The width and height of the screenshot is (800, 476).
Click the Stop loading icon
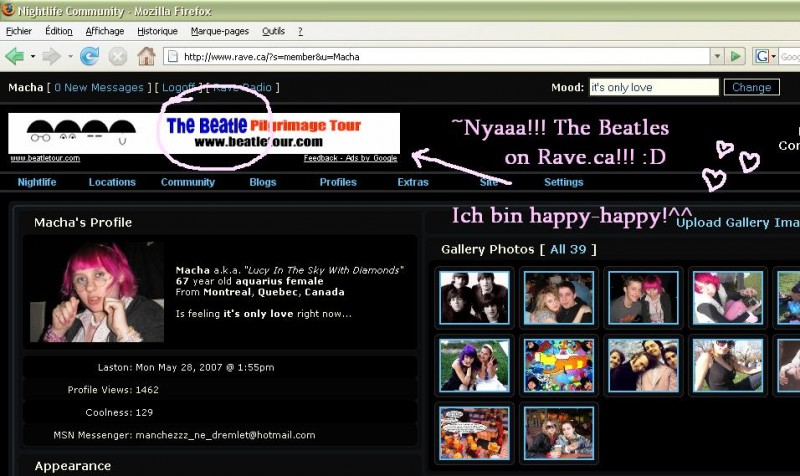click(x=118, y=56)
